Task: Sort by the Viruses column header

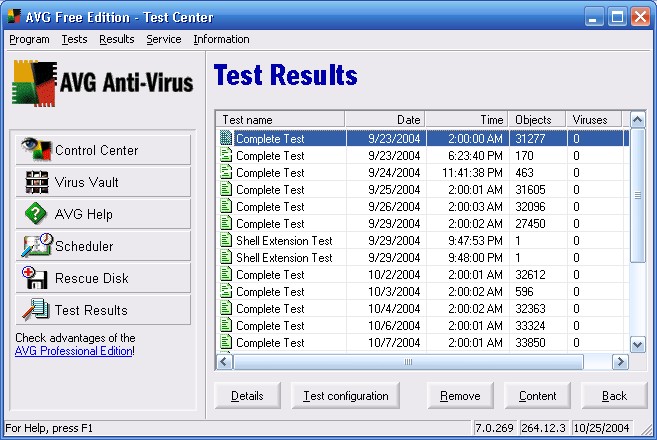Action: click(x=594, y=120)
